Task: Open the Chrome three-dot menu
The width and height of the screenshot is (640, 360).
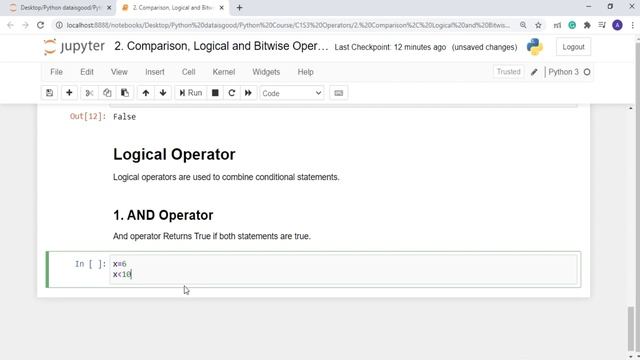Action: click(x=633, y=25)
